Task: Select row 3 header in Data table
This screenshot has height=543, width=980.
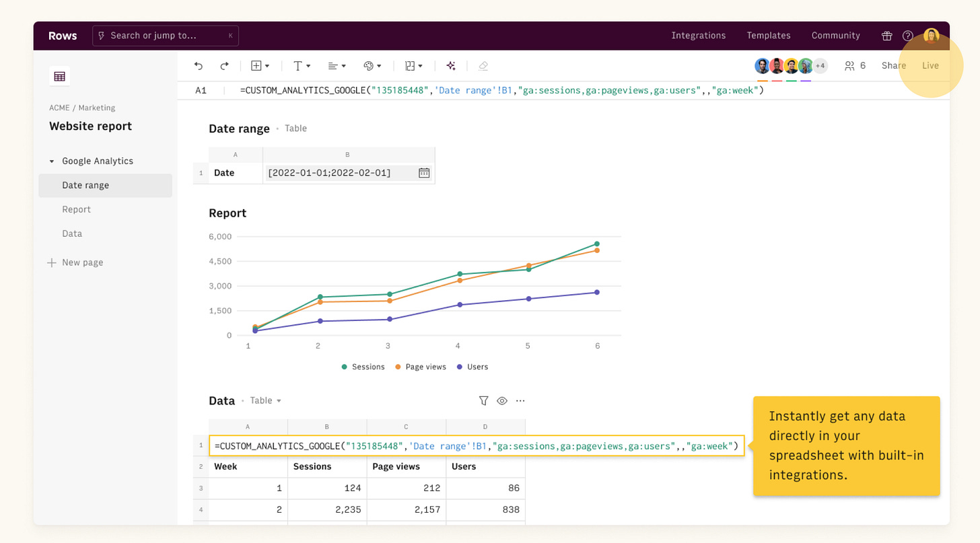Action: click(201, 488)
